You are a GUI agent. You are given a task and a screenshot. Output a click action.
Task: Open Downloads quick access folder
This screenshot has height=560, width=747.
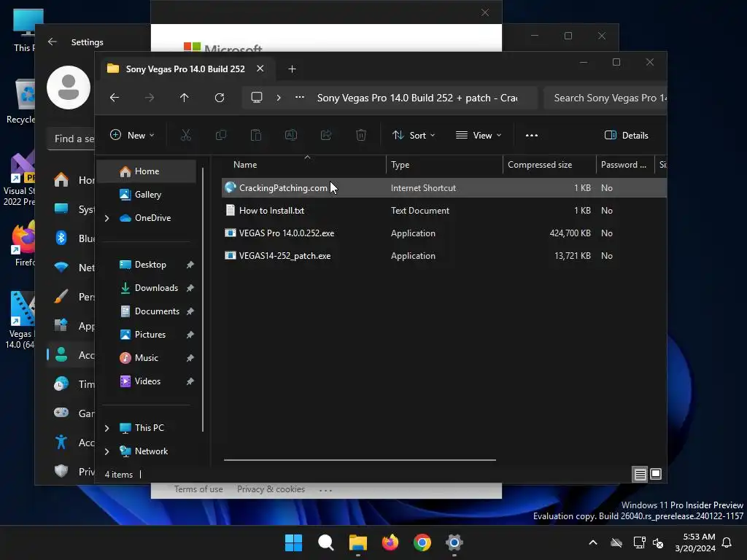pos(156,288)
